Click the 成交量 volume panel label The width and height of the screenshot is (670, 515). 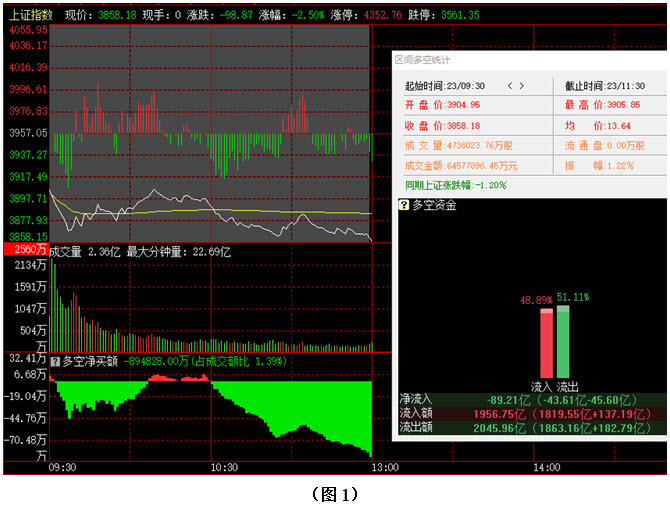[68, 252]
